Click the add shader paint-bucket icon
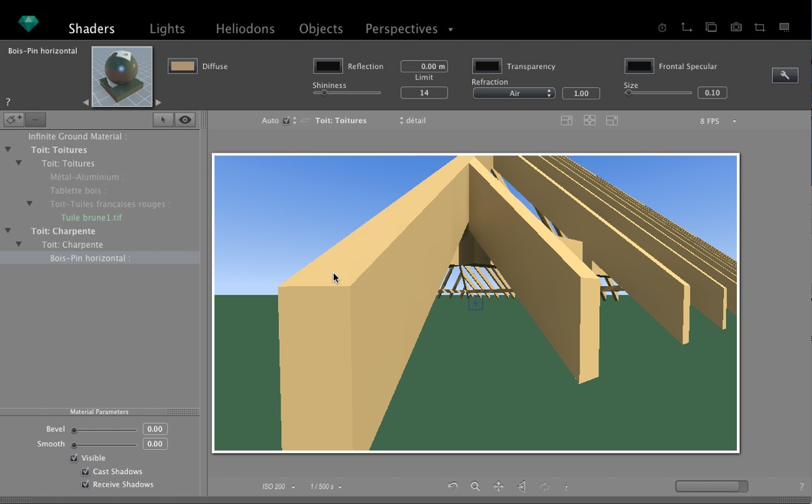 (13, 120)
